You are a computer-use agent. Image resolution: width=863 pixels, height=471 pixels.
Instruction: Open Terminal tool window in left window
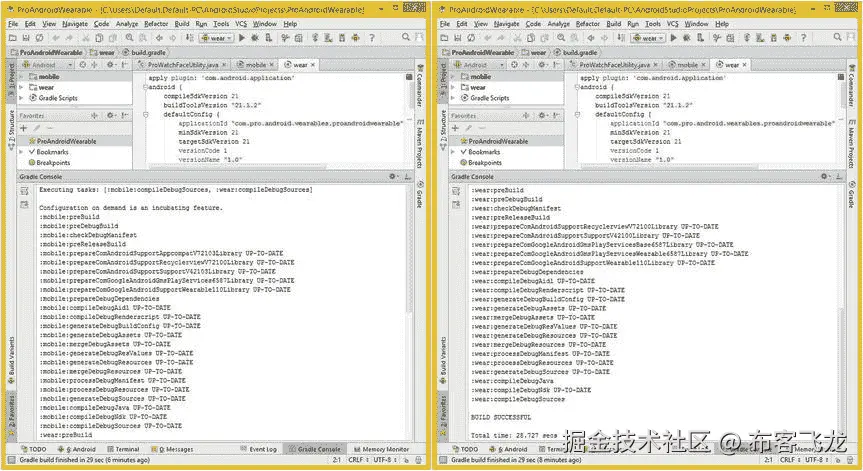[123, 450]
